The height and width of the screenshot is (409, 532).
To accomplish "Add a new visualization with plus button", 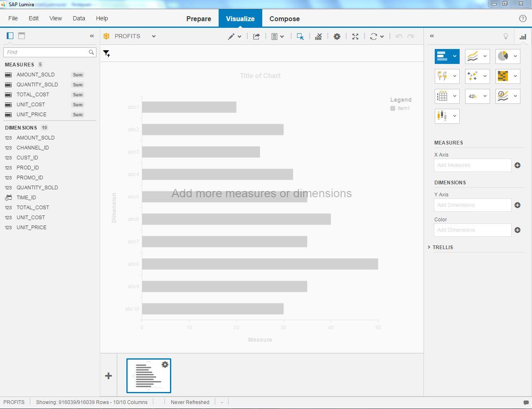I will coord(108,376).
